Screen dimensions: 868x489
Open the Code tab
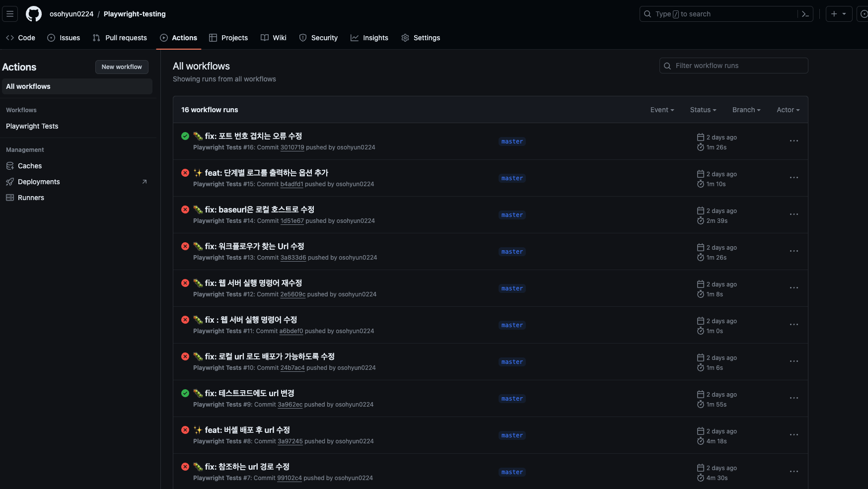click(x=21, y=38)
